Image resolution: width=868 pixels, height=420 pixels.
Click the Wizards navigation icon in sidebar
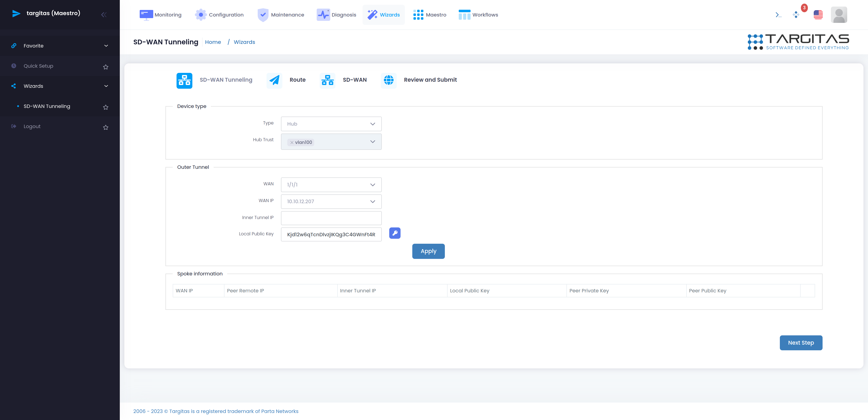13,86
